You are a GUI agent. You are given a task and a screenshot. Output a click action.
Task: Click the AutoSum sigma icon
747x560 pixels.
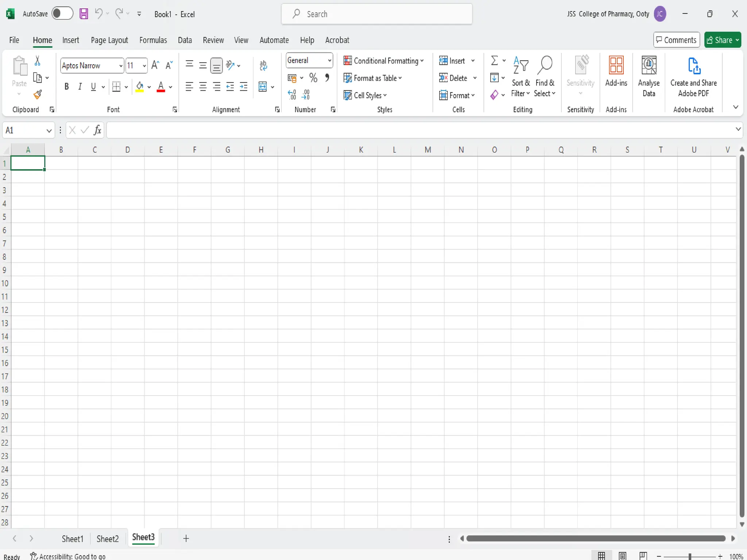click(x=494, y=61)
